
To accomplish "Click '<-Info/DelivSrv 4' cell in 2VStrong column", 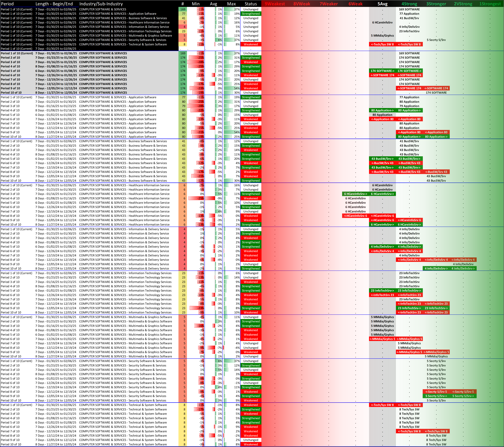I will [463, 260].
